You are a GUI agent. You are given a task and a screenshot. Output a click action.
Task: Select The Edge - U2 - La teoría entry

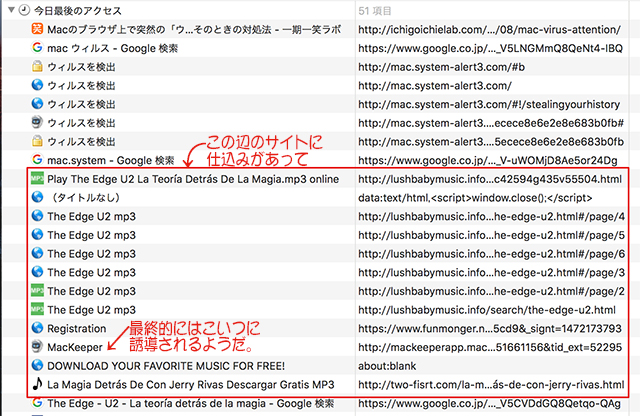[191, 404]
